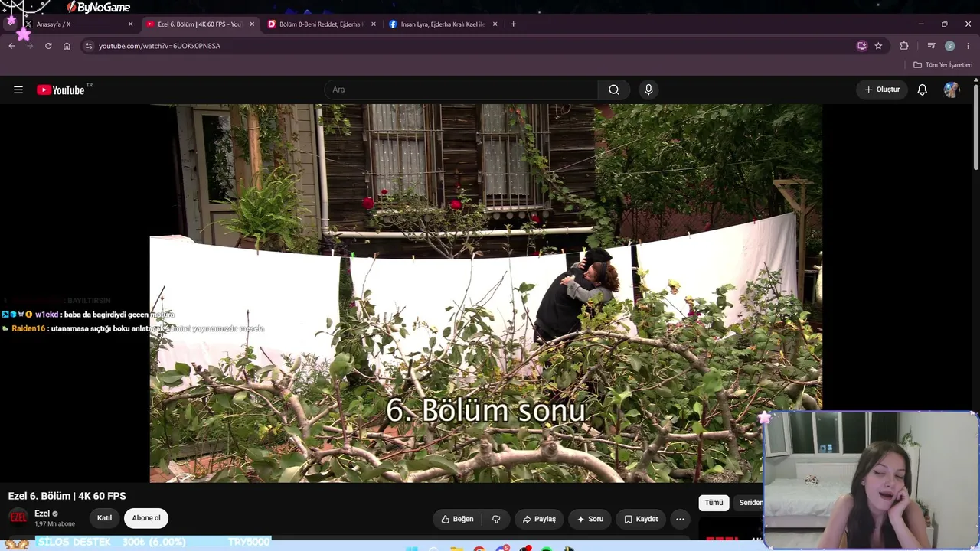Switch to the İnsan Lyra Facebook tab
980x551 pixels.
[x=443, y=24]
